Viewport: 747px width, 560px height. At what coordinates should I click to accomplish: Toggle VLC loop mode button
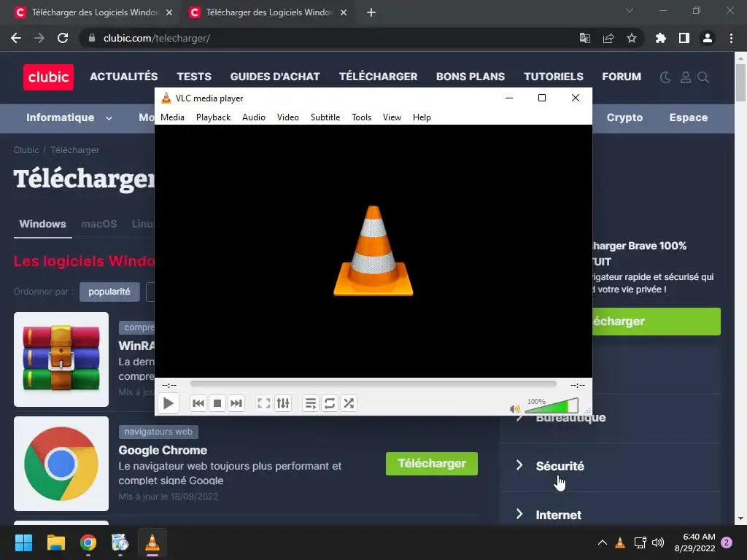pos(330,403)
